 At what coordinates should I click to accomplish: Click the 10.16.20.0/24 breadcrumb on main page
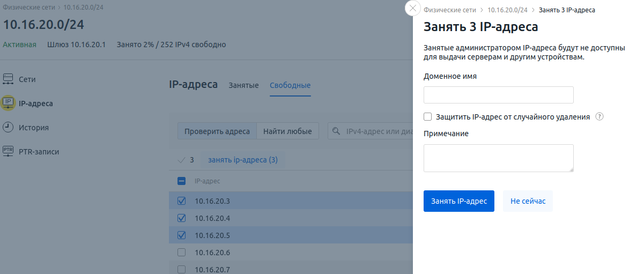[x=84, y=8]
